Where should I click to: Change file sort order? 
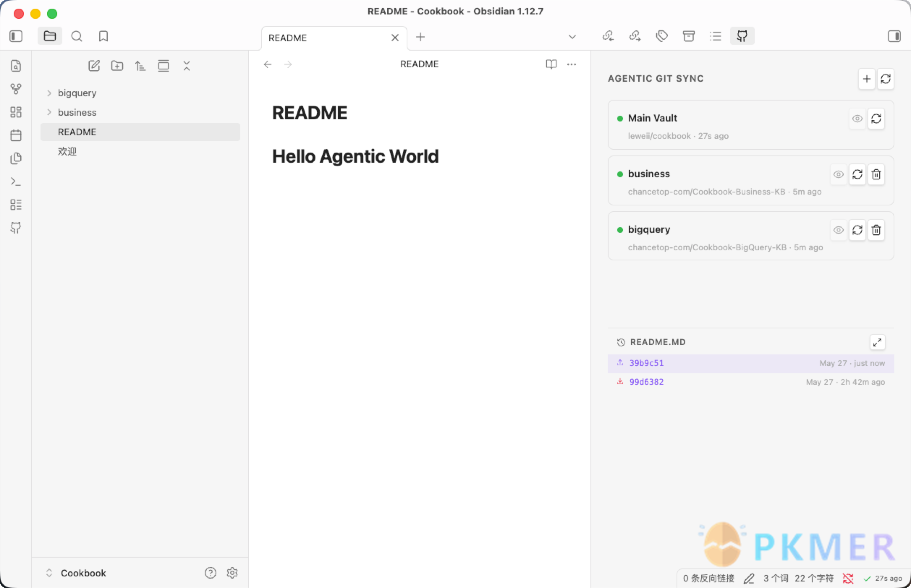pyautogui.click(x=140, y=66)
